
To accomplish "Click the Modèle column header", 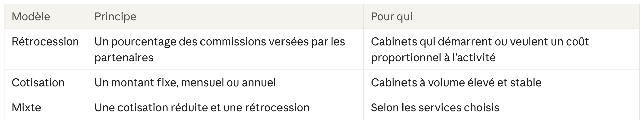I will [45, 16].
